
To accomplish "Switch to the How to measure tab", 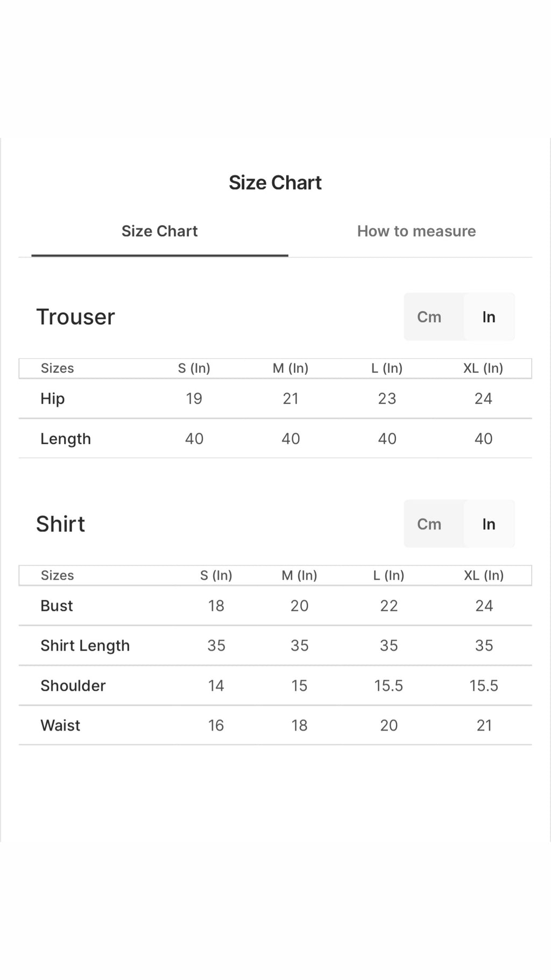I will [416, 231].
